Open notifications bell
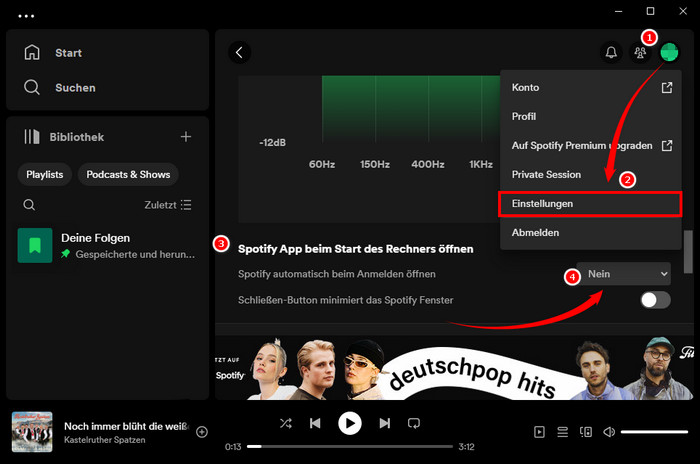Viewport: 700px width, 464px height. pyautogui.click(x=611, y=53)
